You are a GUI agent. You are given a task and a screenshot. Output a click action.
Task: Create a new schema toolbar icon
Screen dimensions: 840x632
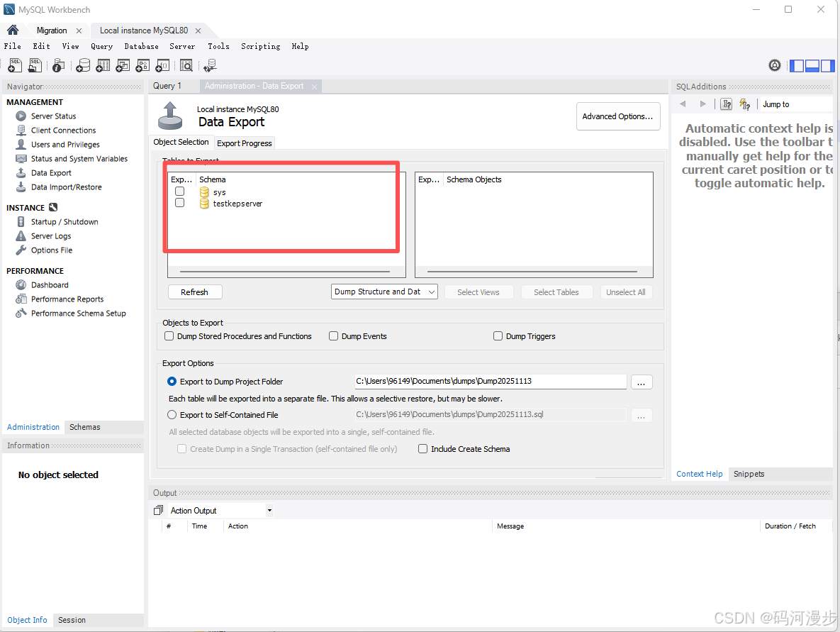coord(82,65)
